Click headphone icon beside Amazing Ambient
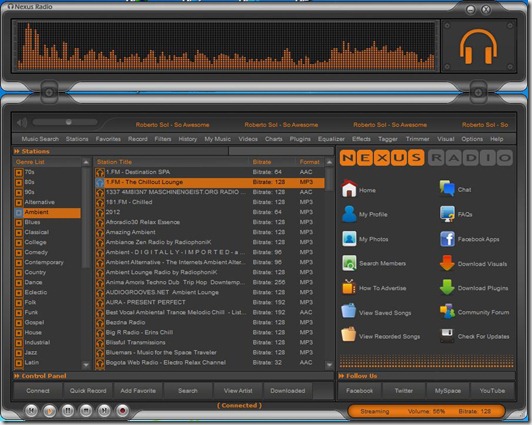The image size is (532, 425). 100,232
